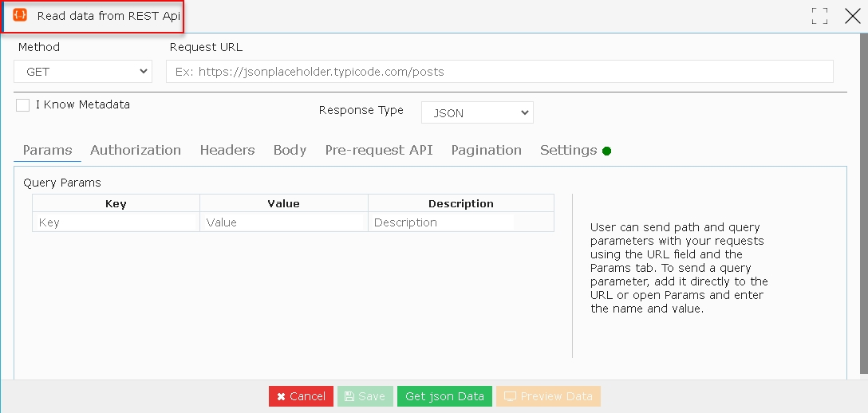This screenshot has width=868, height=413.
Task: Click into the Request URL field
Action: [499, 71]
